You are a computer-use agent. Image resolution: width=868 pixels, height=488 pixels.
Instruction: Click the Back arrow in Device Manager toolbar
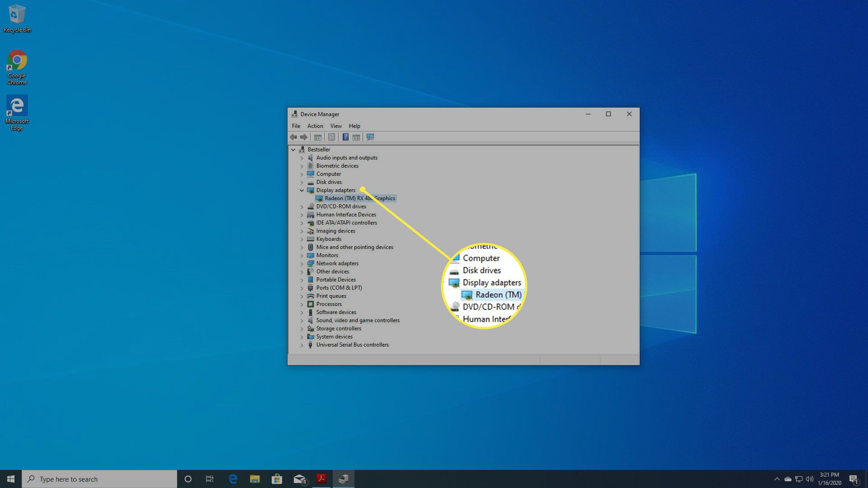[293, 137]
